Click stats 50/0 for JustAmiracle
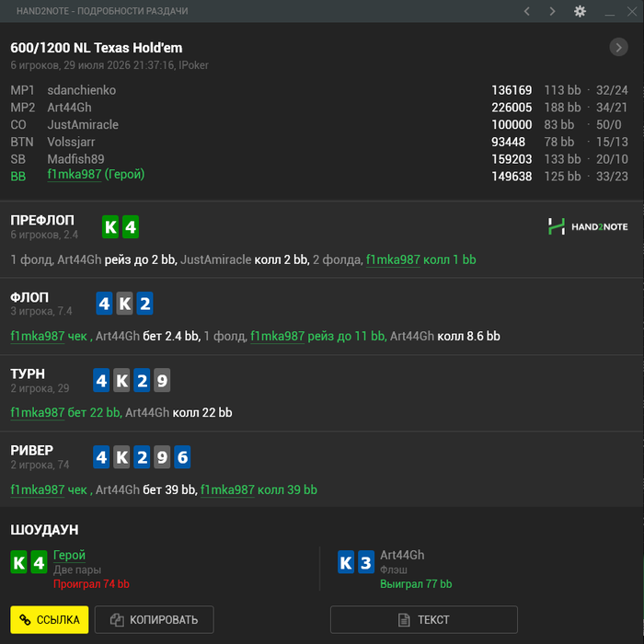 click(610, 124)
